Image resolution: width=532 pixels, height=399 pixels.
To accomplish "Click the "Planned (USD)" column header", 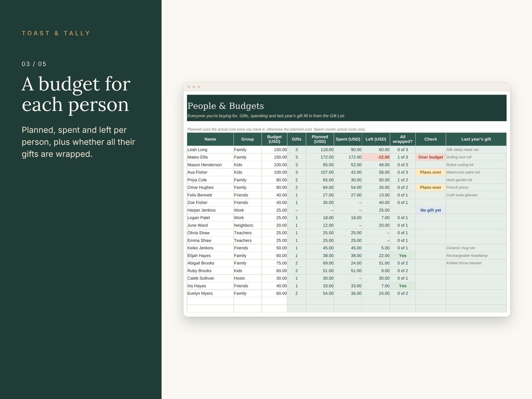I will tap(320, 139).
